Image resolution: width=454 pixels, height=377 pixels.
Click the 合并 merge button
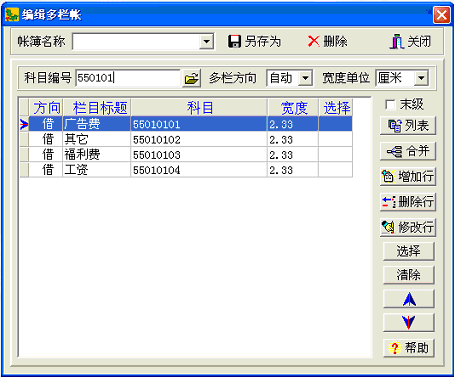[x=408, y=151]
